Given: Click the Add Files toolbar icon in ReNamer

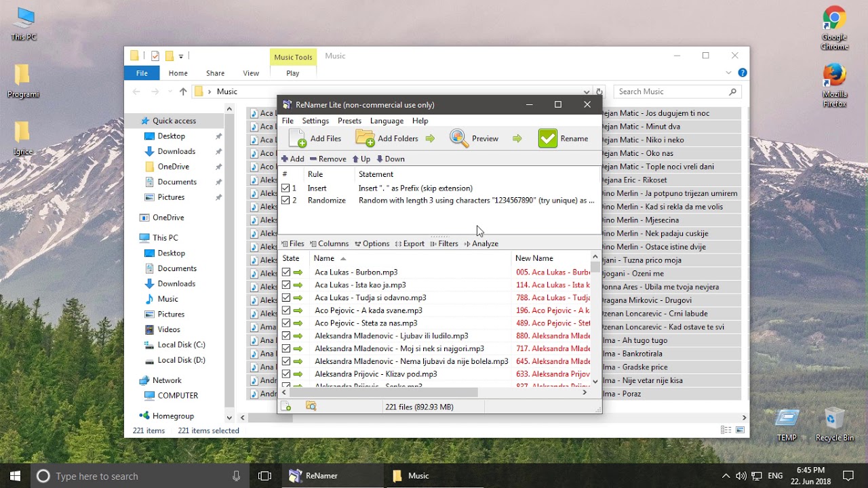Looking at the screenshot, I should 298,138.
